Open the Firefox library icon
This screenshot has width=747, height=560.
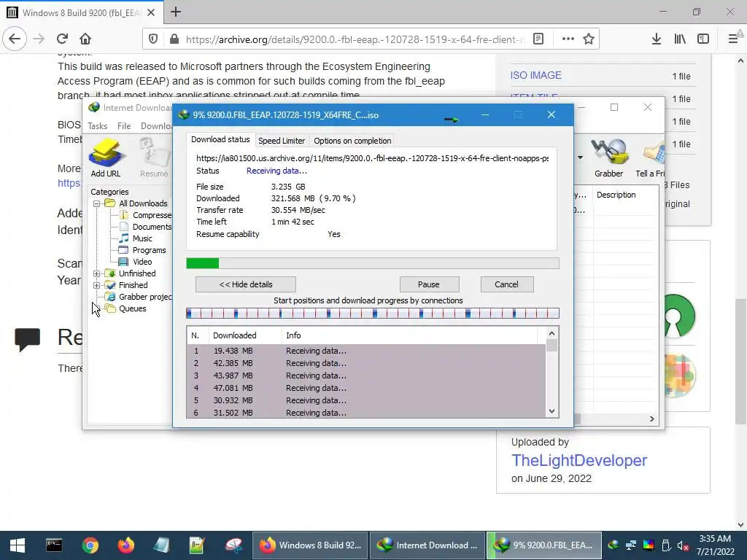tap(680, 39)
